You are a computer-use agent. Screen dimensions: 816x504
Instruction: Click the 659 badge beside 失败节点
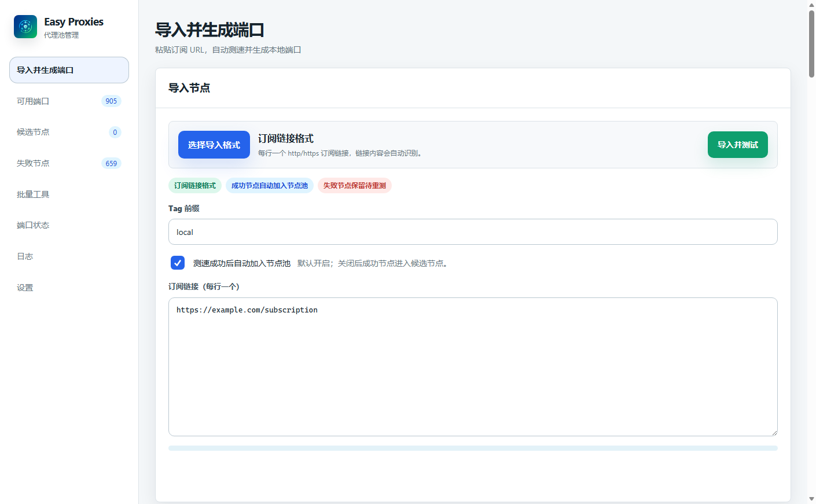[x=111, y=163]
